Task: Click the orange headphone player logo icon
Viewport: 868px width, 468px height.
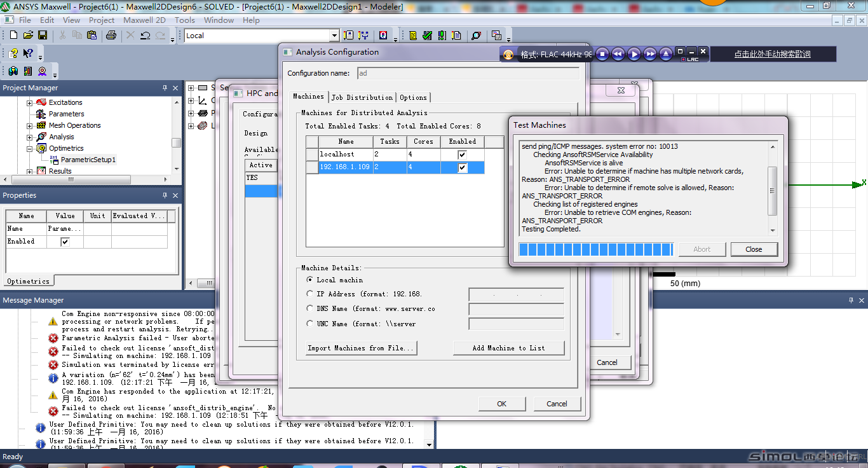Action: point(508,55)
